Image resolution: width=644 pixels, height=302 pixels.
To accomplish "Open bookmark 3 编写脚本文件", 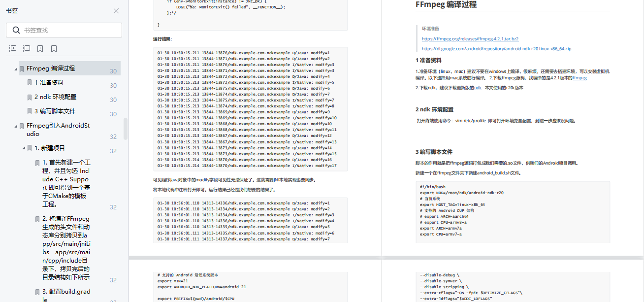I will [55, 111].
